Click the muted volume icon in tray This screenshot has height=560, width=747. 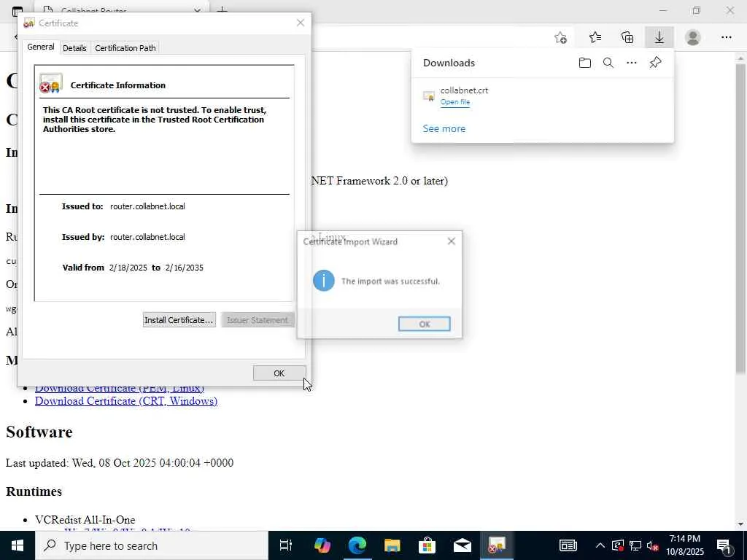coord(653,545)
